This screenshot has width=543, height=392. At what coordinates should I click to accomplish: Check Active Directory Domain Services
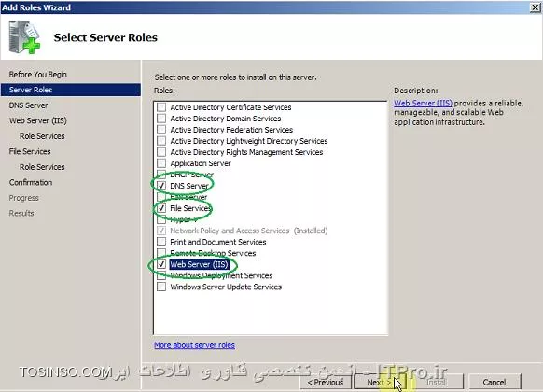[x=161, y=119]
